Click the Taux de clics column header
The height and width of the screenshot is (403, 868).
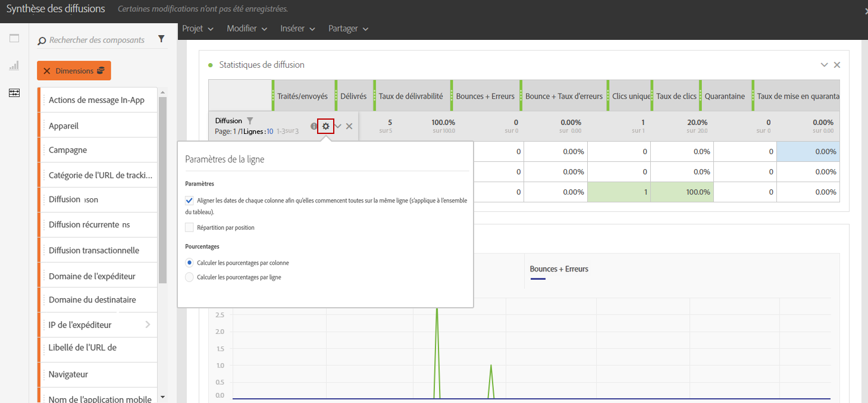click(x=676, y=96)
